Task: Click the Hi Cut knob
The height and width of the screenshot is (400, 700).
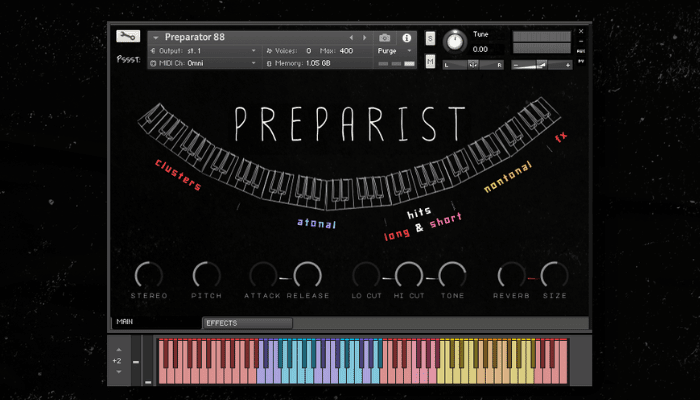Action: pos(408,274)
